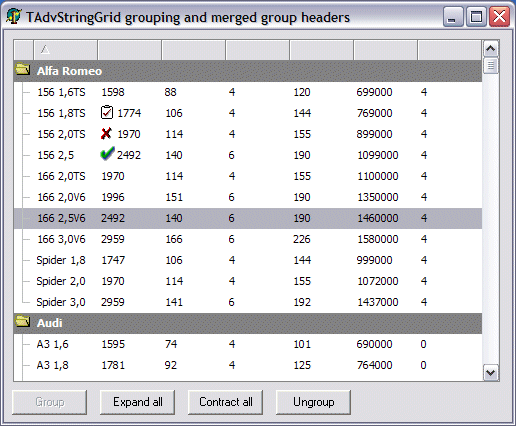516x426 pixels.
Task: Close the TAdvStringGrid window
Action: point(499,17)
